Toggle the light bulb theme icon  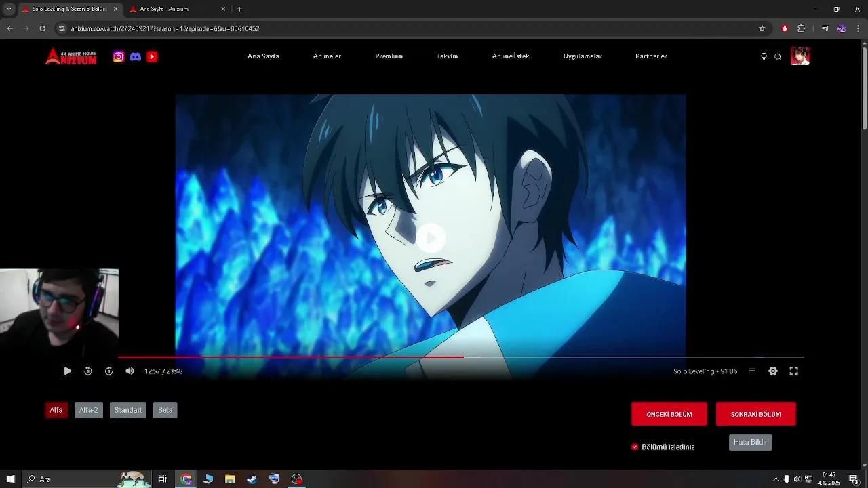(764, 56)
